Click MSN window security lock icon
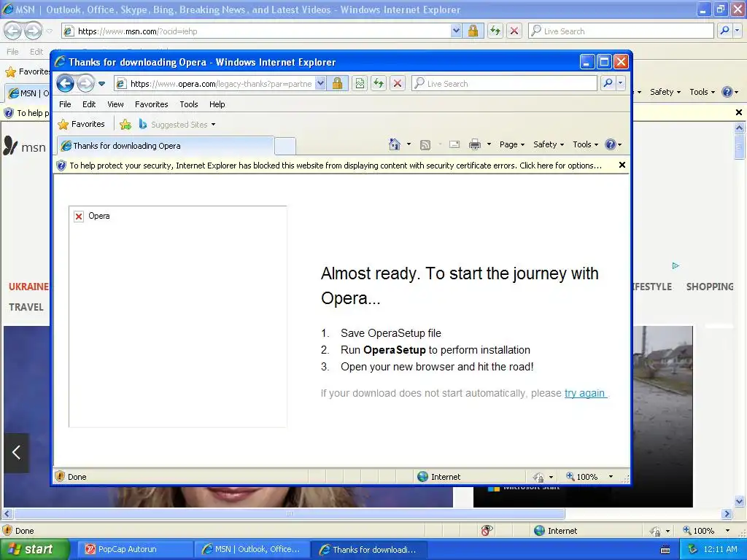 (473, 31)
